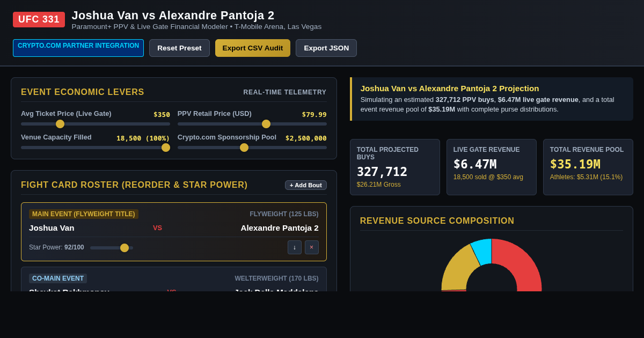The image size is (644, 338).
Task: Click the Total Projected Buys card
Action: tap(395, 167)
